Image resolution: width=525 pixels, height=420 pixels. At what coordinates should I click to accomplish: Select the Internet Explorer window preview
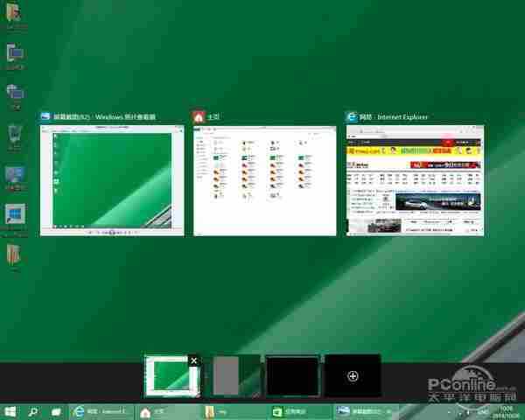pyautogui.click(x=414, y=180)
